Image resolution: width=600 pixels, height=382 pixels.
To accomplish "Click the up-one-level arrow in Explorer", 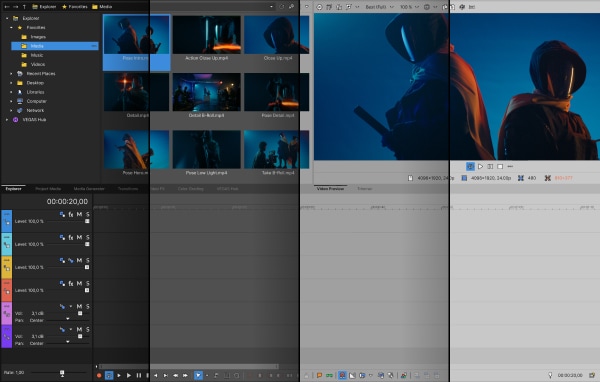I will click(24, 7).
